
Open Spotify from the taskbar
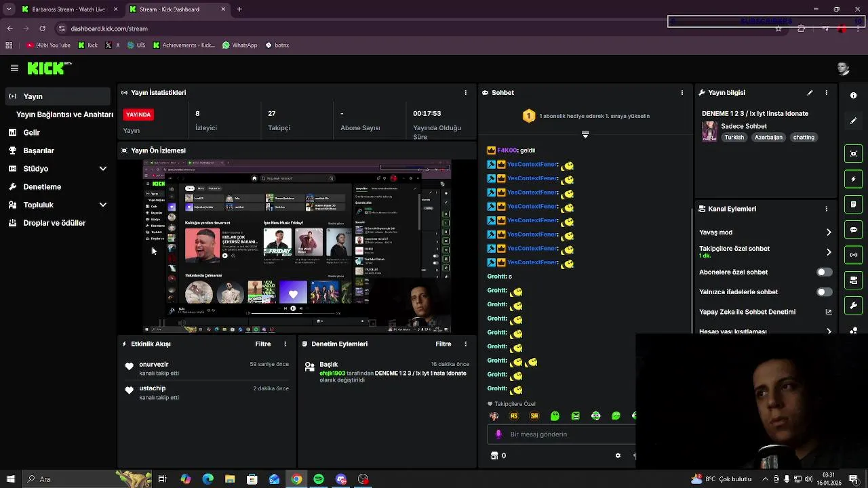319,479
